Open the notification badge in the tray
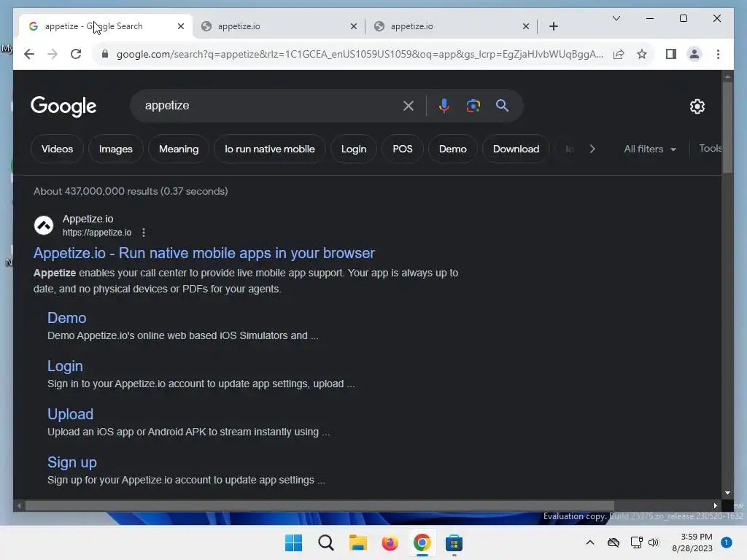Image resolution: width=747 pixels, height=560 pixels. (726, 542)
